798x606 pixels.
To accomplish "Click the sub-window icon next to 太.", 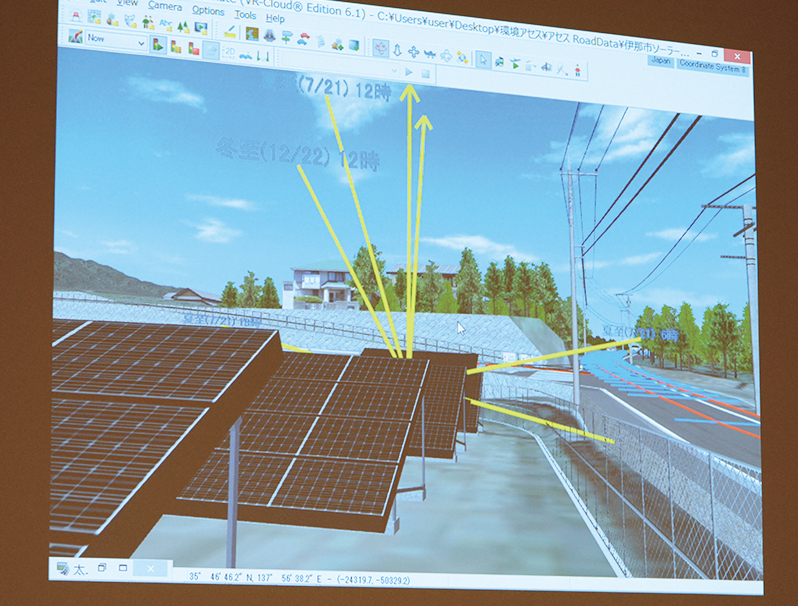I will 63,567.
